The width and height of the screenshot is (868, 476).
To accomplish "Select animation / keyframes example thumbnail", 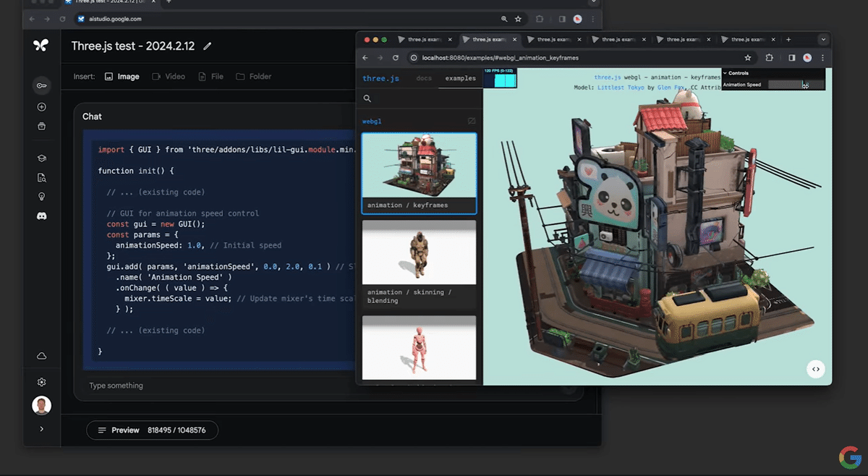I will click(x=420, y=174).
